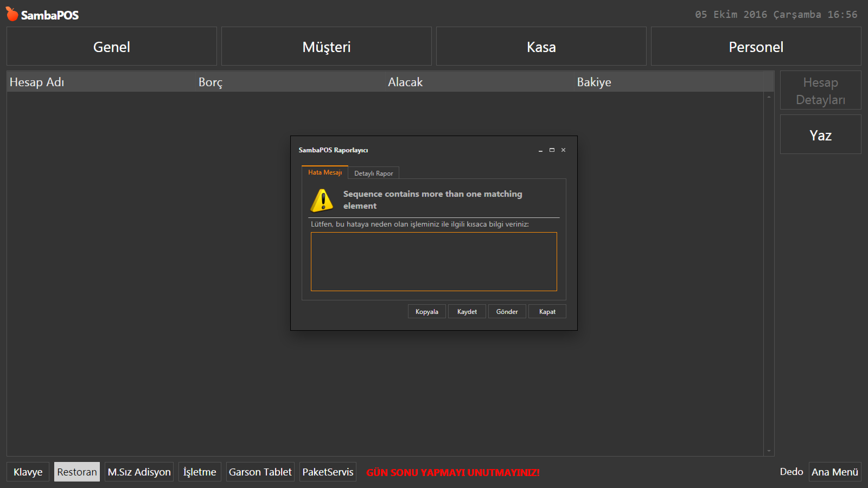Open the Müşteri accounts tab
The image size is (868, 488).
pos(327,47)
